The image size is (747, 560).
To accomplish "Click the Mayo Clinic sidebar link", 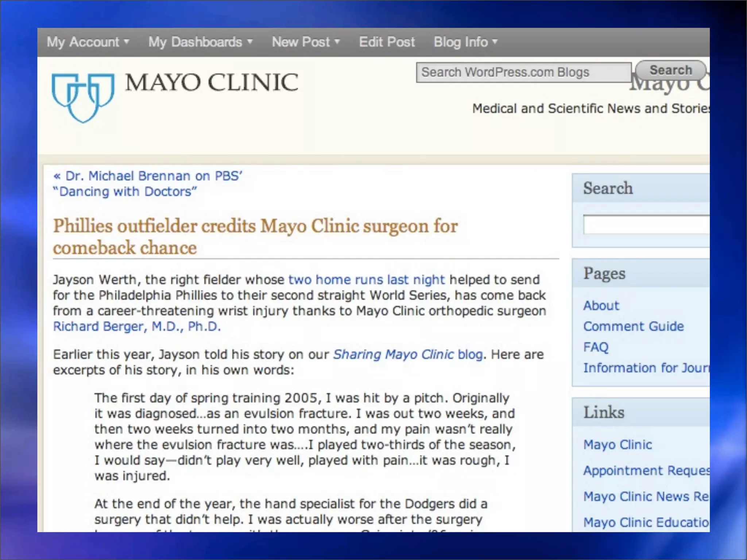I will [617, 444].
